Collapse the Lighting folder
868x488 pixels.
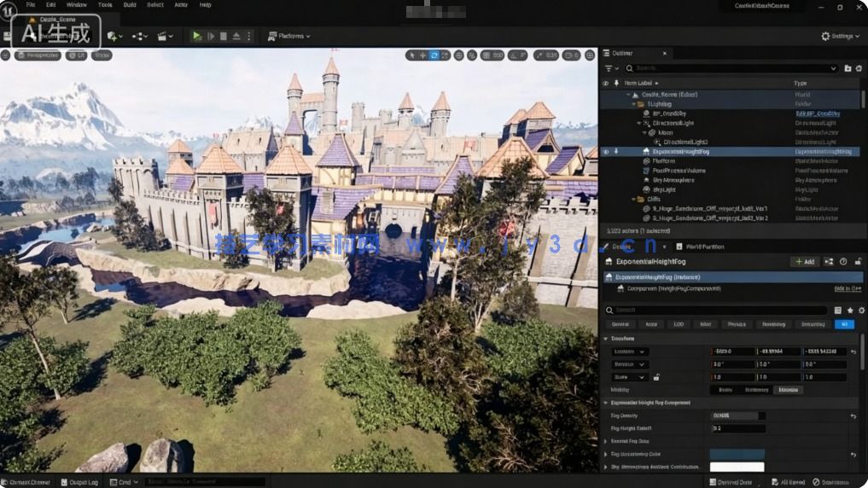[633, 104]
